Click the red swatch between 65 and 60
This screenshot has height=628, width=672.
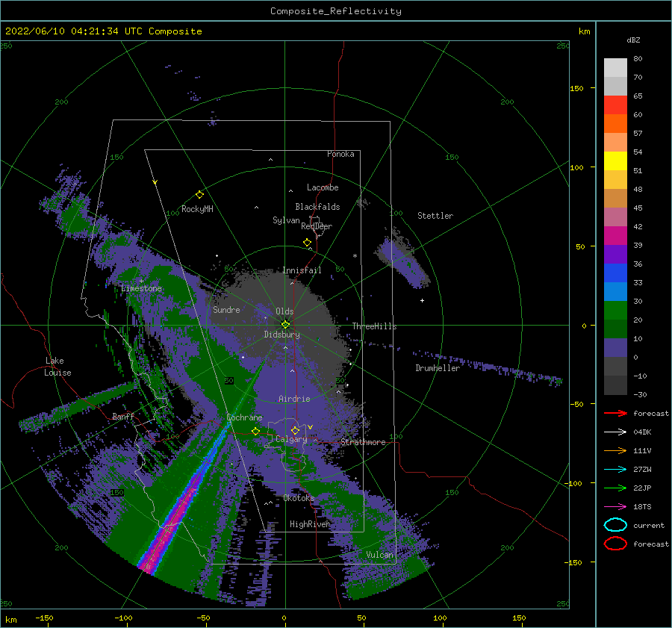pos(615,105)
